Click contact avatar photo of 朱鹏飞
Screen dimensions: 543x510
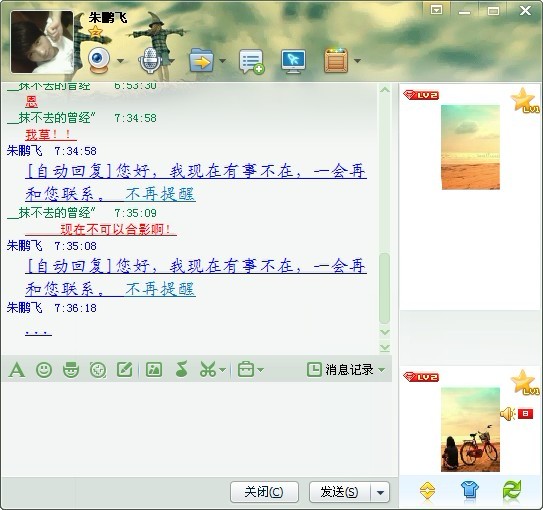[42, 42]
